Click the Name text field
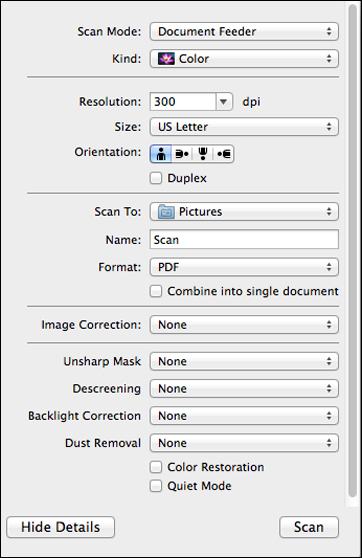Viewport: 362px width, 558px height. [244, 239]
